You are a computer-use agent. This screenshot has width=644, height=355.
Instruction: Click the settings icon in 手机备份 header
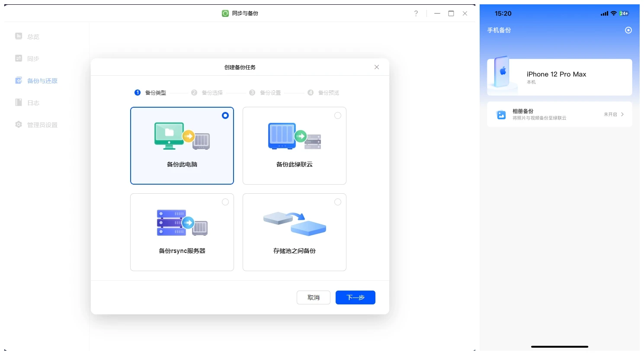(x=628, y=30)
